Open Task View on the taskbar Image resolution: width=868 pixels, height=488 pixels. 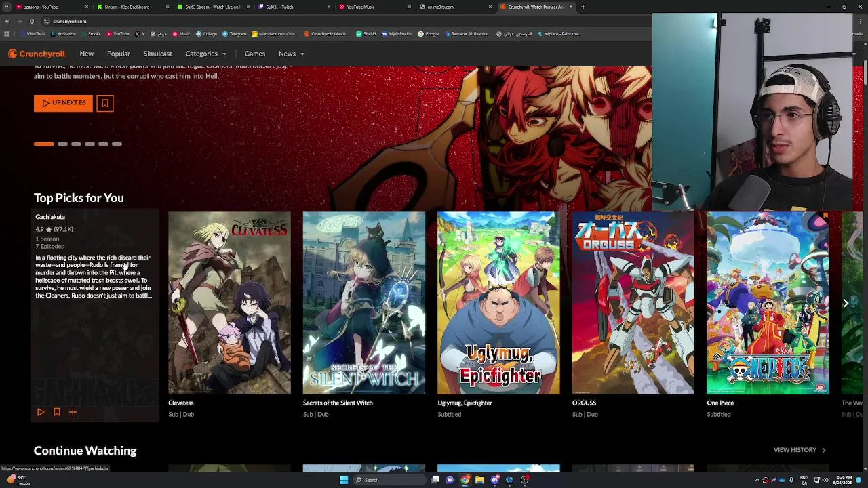(435, 480)
